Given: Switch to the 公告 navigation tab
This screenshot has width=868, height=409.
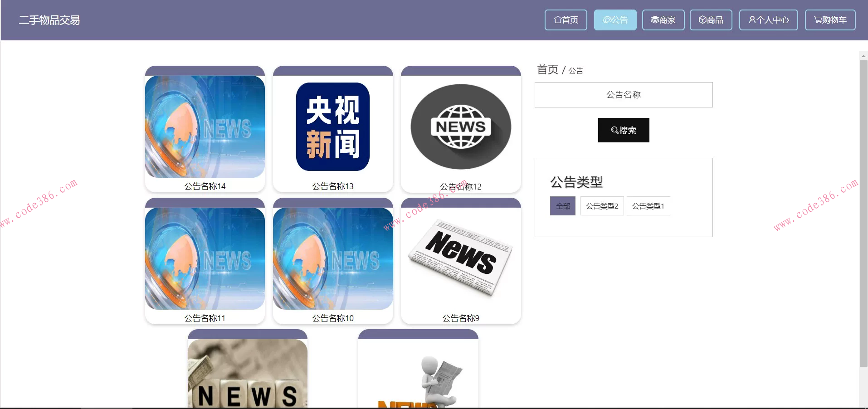Looking at the screenshot, I should (x=615, y=19).
